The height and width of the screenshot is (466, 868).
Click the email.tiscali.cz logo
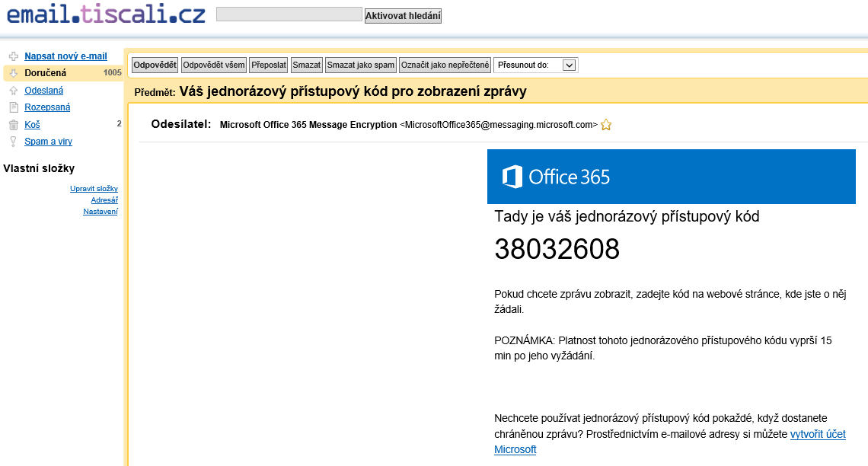(106, 15)
